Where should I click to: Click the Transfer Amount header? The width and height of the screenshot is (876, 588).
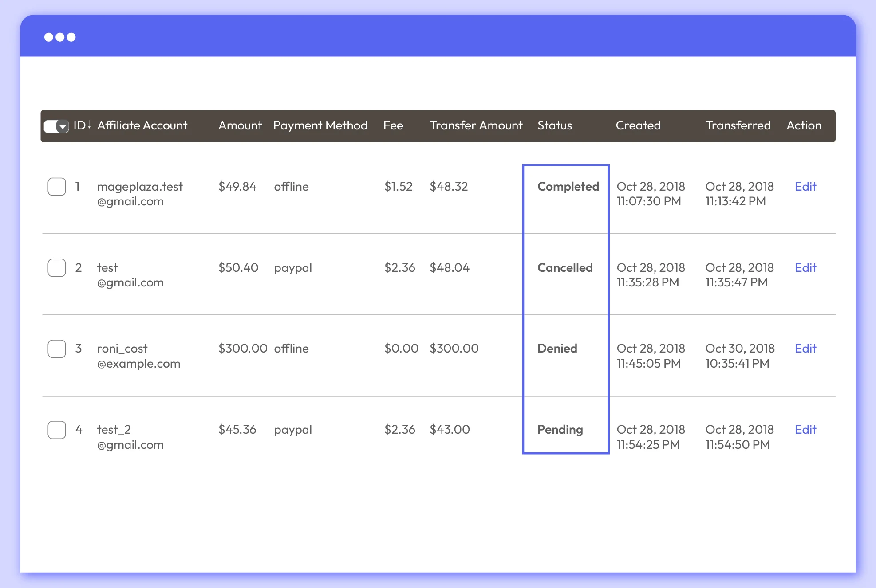[476, 125]
